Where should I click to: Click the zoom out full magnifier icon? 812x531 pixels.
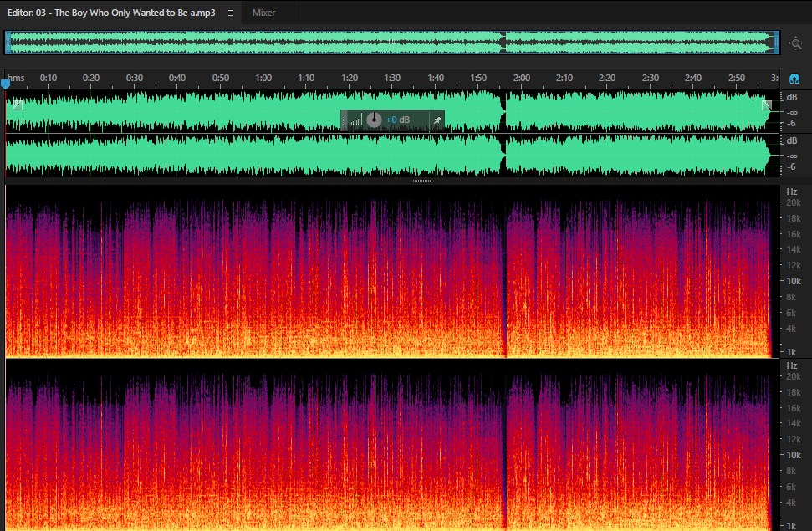[x=796, y=43]
